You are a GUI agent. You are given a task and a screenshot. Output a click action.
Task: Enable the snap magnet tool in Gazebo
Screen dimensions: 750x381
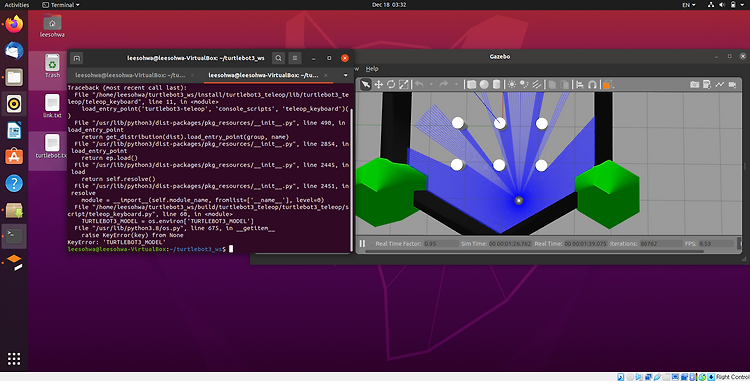tap(592, 85)
